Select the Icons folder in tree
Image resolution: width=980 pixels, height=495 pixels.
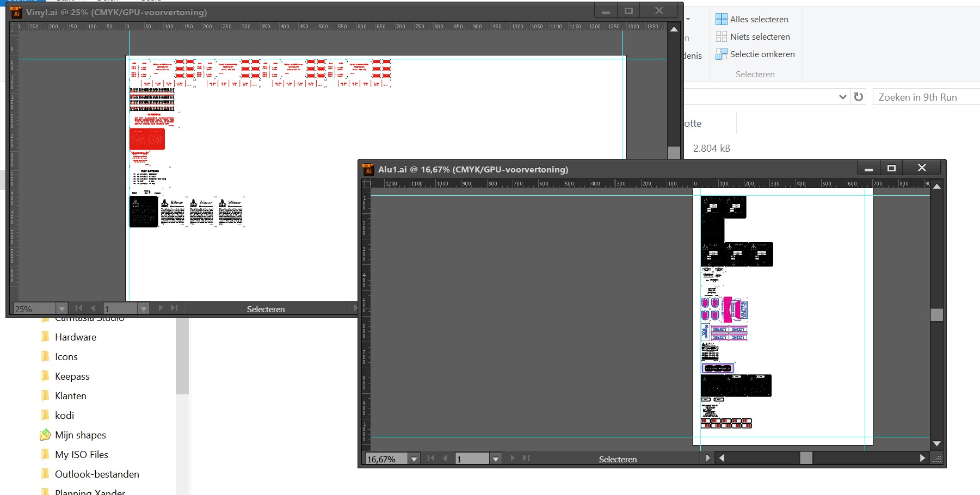pyautogui.click(x=66, y=357)
